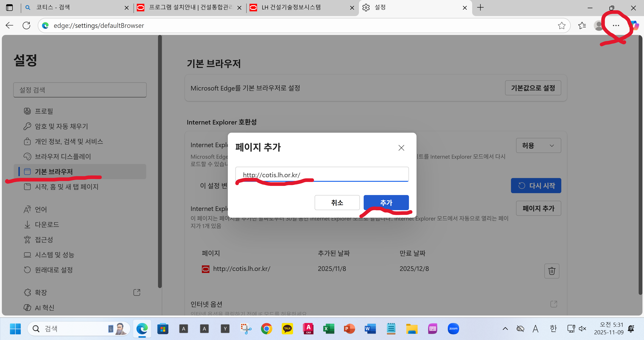Switch to LH 건설기술정보시스템 tab

coord(291,8)
